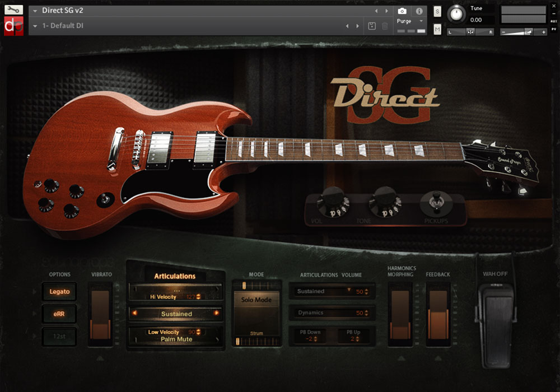Click the Mode slider above Solo Mode
Screen dimensions: 560x392
coord(256,286)
